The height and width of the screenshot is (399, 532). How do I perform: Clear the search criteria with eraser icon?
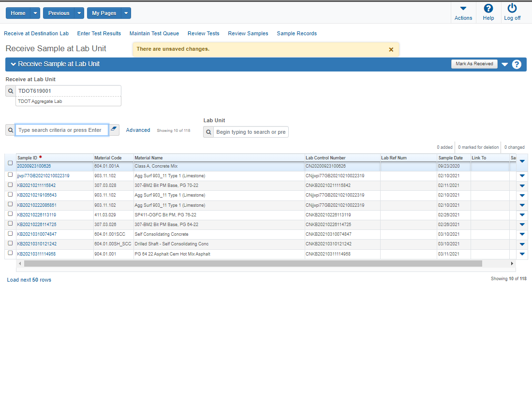[114, 129]
